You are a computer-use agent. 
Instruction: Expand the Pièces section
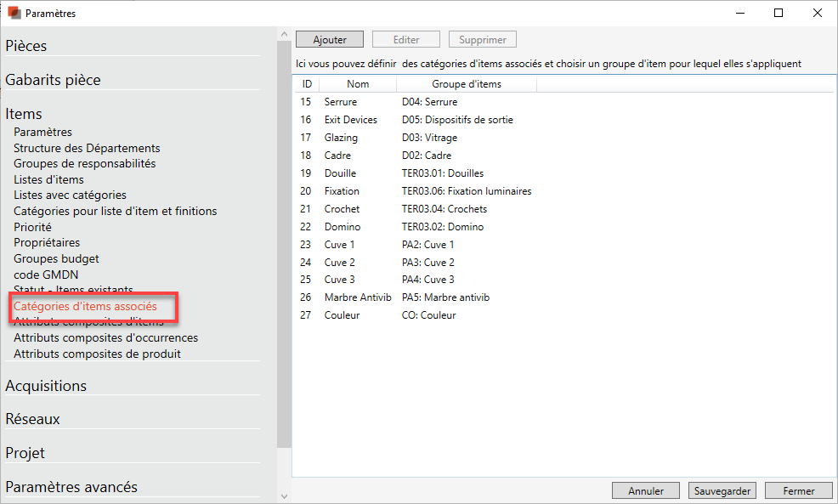[26, 46]
